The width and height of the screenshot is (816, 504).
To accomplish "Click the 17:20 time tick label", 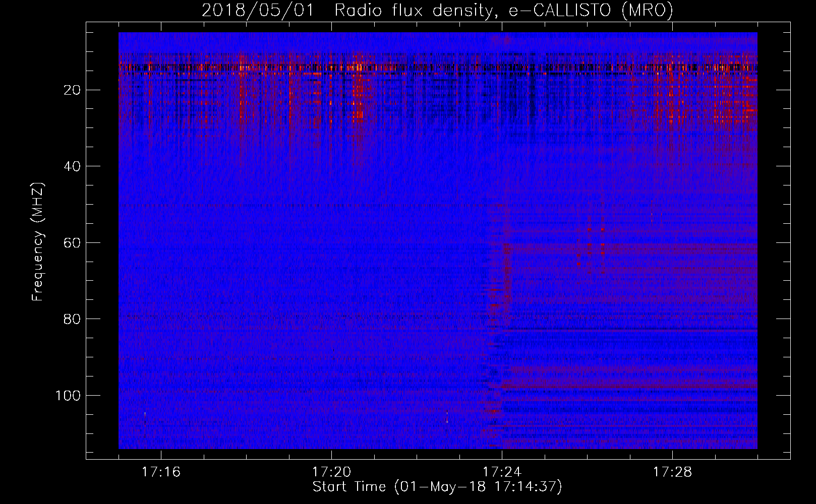I will [x=331, y=472].
